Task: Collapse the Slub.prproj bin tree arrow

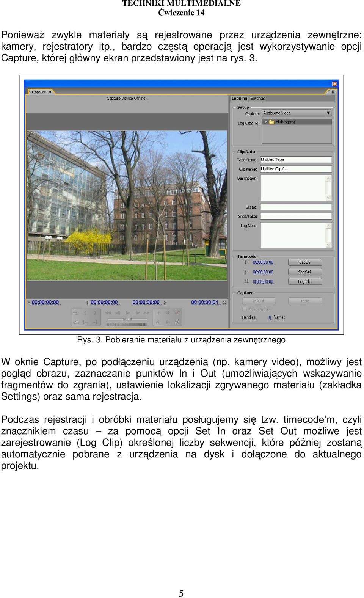Action: click(266, 122)
